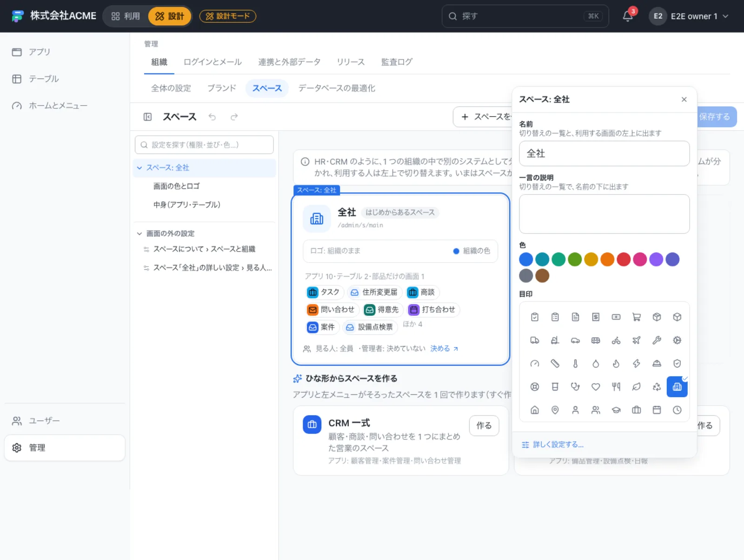
Task: Choose the clock icon in the mark grid
Action: pos(677,410)
